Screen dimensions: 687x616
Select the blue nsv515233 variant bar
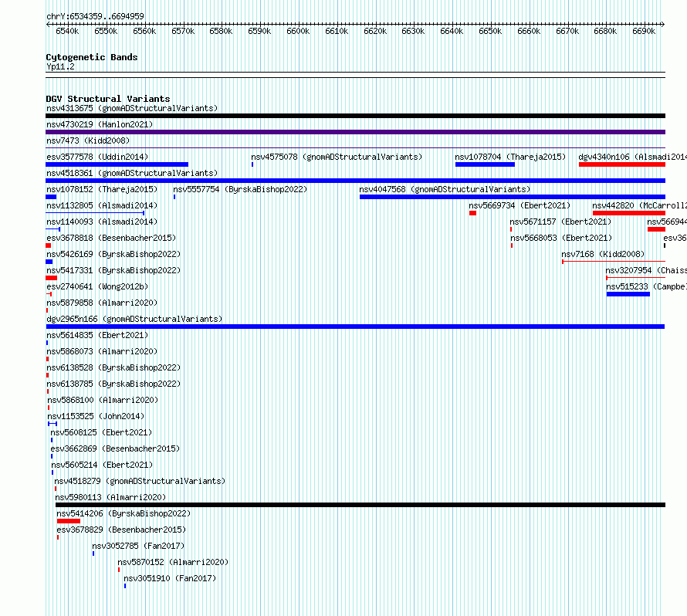coord(628,294)
